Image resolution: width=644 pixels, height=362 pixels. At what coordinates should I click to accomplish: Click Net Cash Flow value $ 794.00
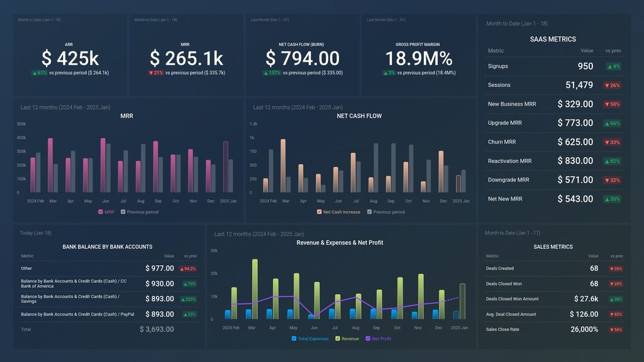pyautogui.click(x=303, y=58)
